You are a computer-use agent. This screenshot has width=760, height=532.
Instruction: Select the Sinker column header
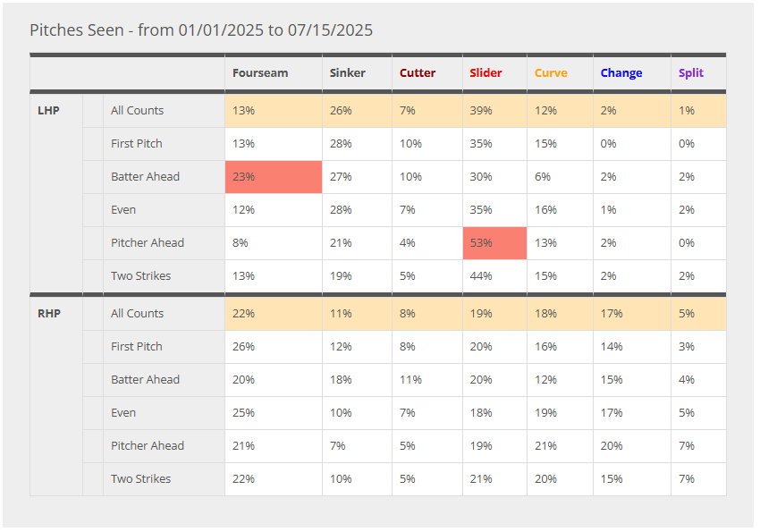(348, 73)
